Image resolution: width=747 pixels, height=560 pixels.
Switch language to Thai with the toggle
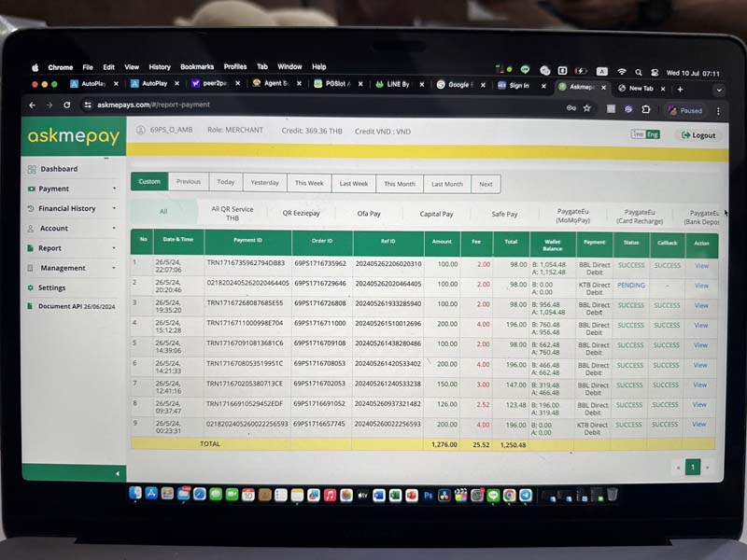638,134
